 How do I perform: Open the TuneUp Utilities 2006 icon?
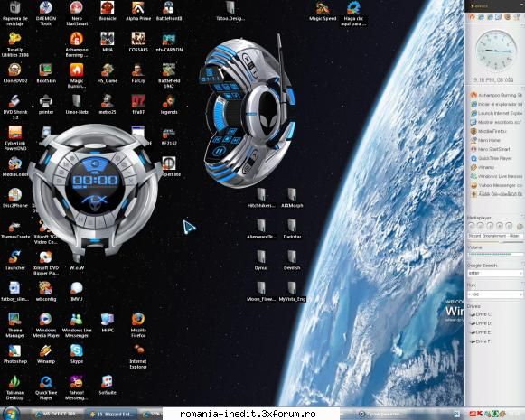(15, 44)
